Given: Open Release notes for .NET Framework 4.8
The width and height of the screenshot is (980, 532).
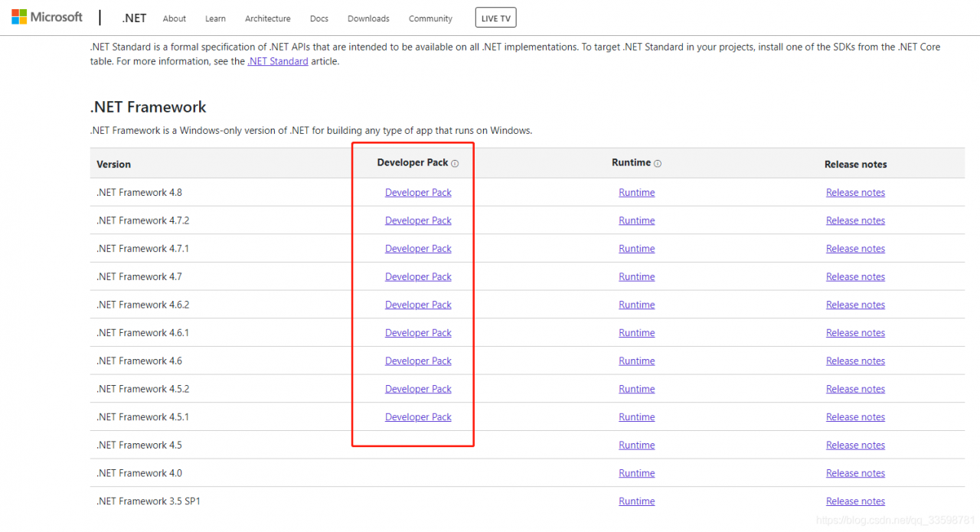Looking at the screenshot, I should tap(855, 193).
